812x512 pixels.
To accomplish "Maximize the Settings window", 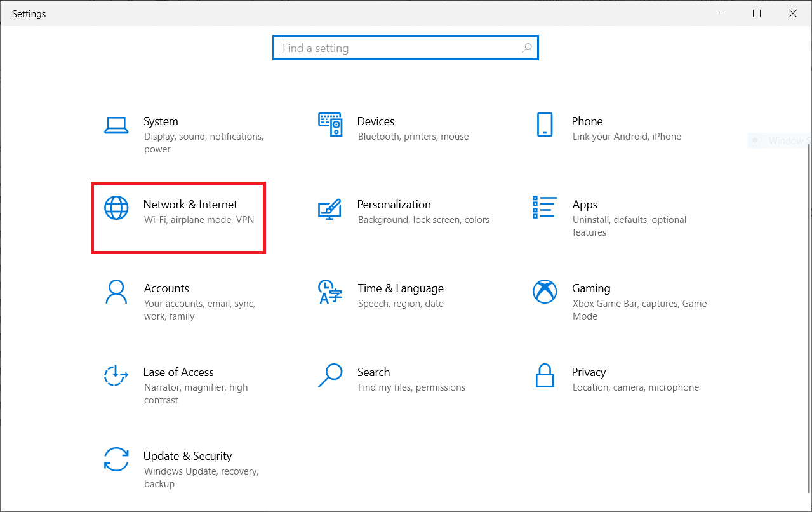I will (757, 13).
